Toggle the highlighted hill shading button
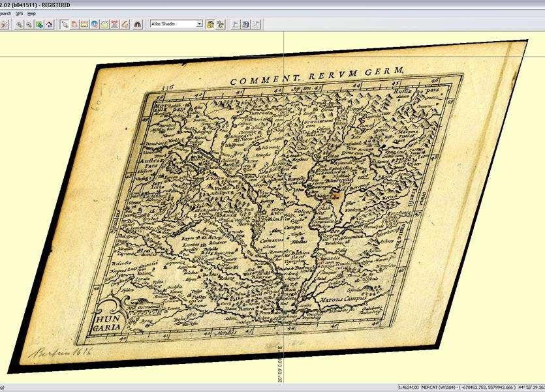 (210, 24)
